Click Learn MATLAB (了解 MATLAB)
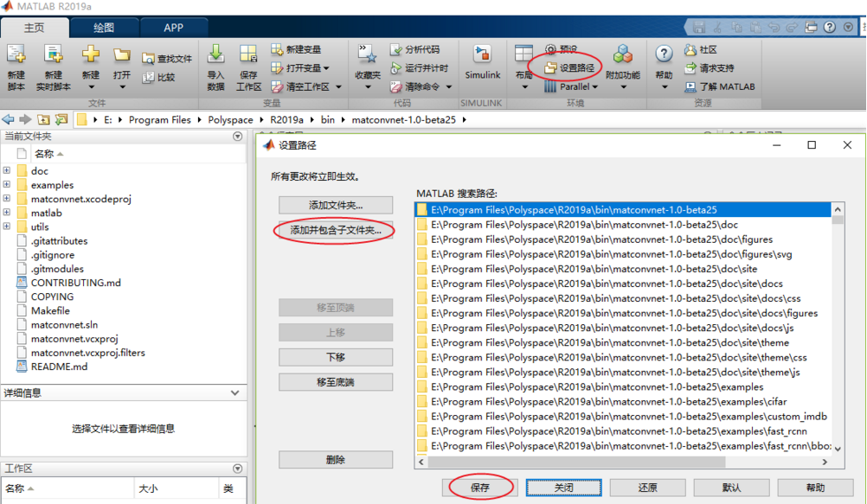The width and height of the screenshot is (867, 504). click(x=720, y=86)
